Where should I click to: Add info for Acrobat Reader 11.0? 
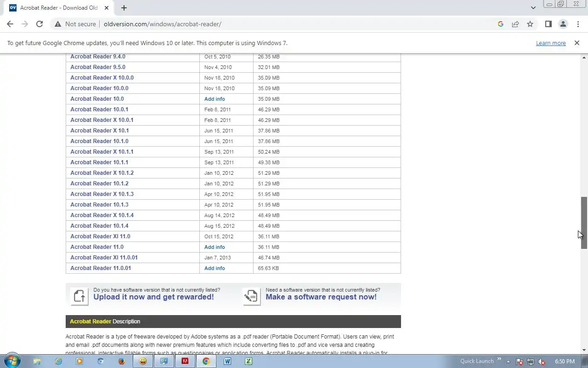point(215,247)
